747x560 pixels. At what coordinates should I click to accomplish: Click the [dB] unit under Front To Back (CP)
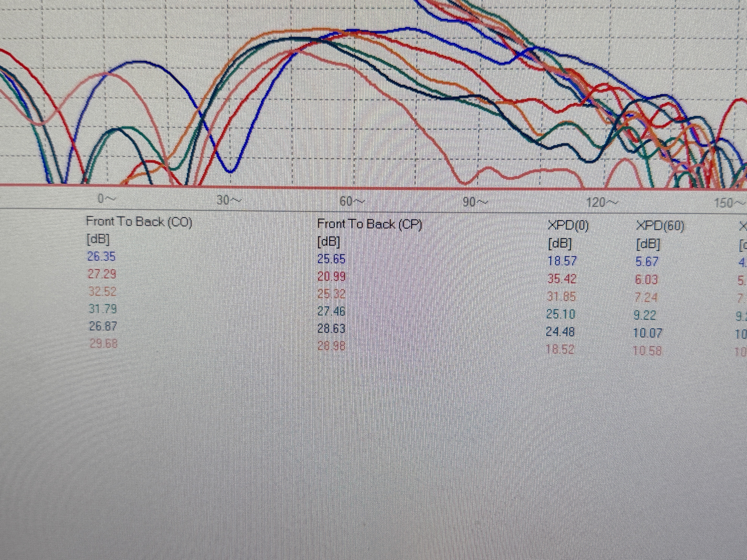tap(329, 242)
